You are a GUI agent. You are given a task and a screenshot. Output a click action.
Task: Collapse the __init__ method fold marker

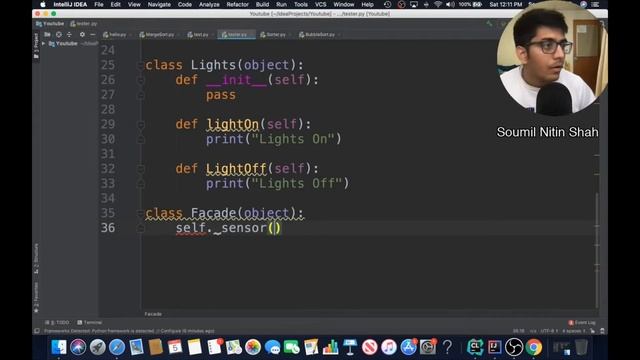tap(140, 80)
